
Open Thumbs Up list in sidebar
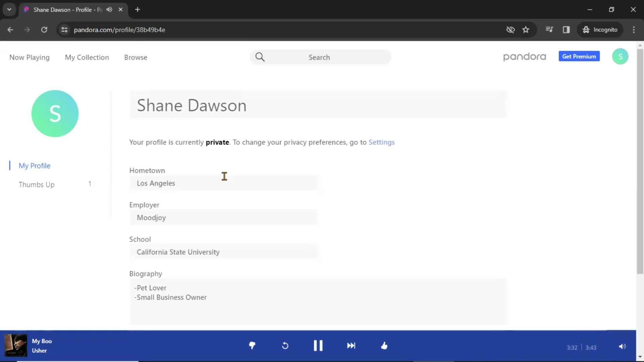point(37,185)
